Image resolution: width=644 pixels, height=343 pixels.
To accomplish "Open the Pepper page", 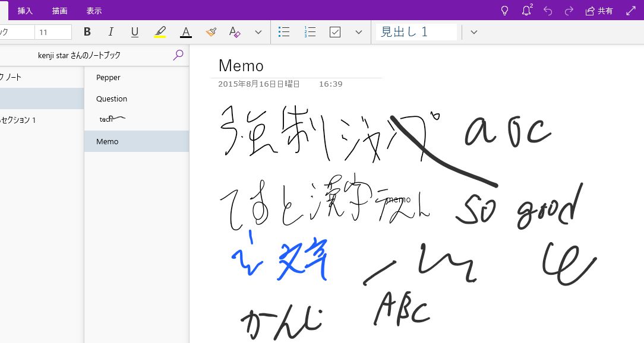I will click(x=108, y=78).
